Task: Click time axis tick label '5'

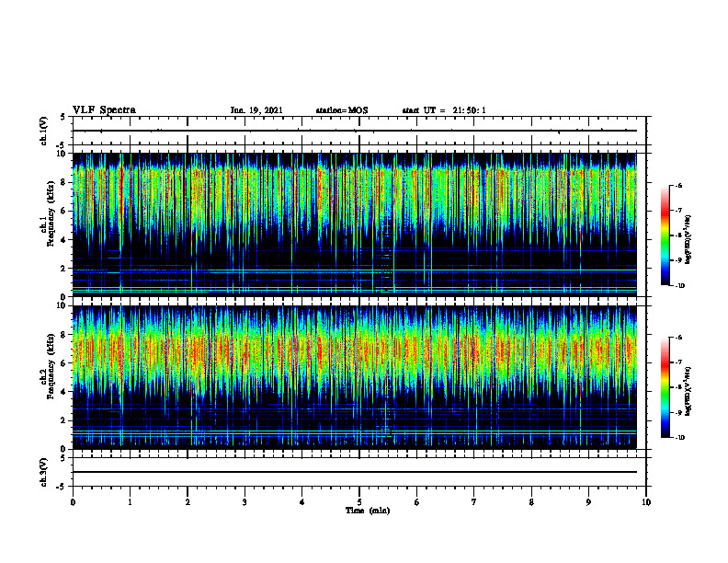Action: pos(359,502)
